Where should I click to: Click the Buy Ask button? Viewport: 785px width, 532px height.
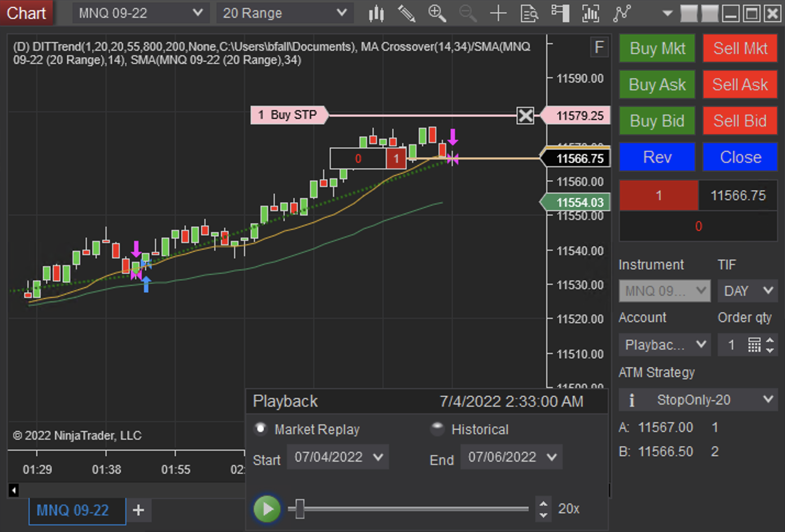click(657, 85)
